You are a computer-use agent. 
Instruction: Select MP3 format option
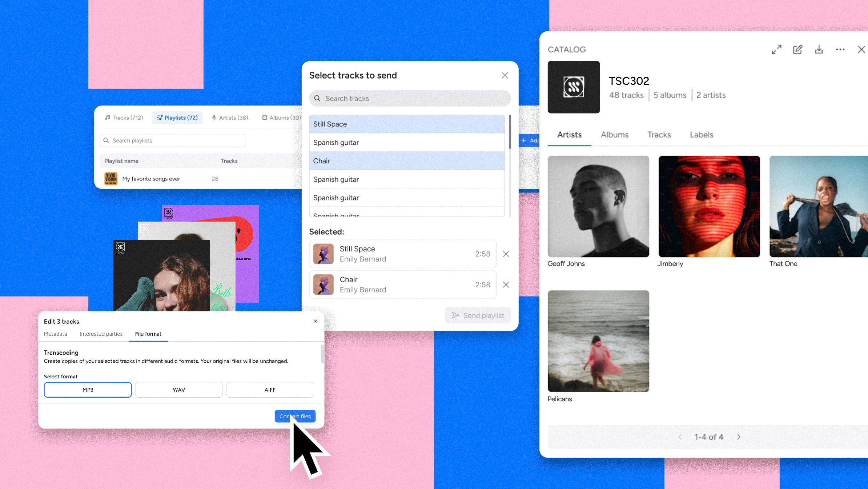(88, 390)
